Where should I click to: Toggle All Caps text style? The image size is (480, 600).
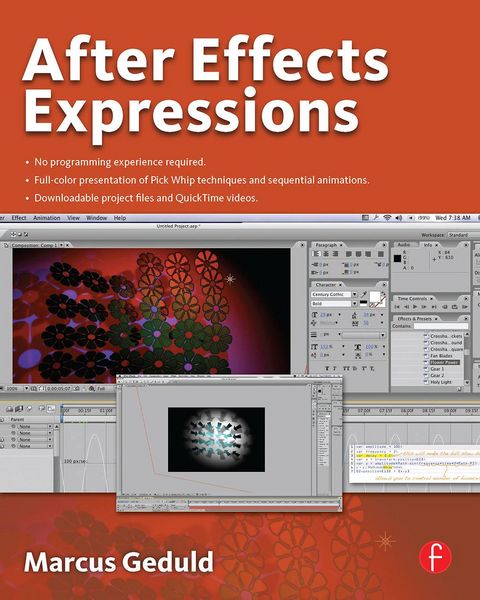[345, 368]
